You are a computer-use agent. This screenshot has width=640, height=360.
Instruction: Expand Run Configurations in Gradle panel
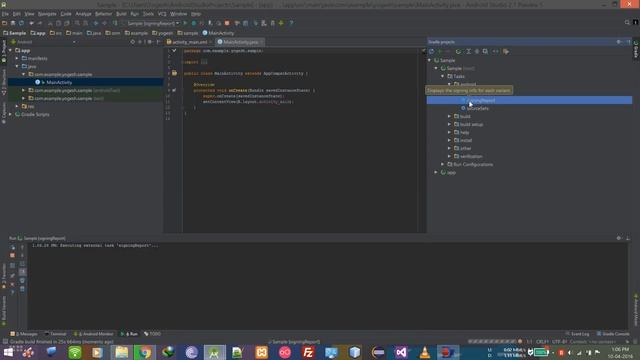coord(443,164)
